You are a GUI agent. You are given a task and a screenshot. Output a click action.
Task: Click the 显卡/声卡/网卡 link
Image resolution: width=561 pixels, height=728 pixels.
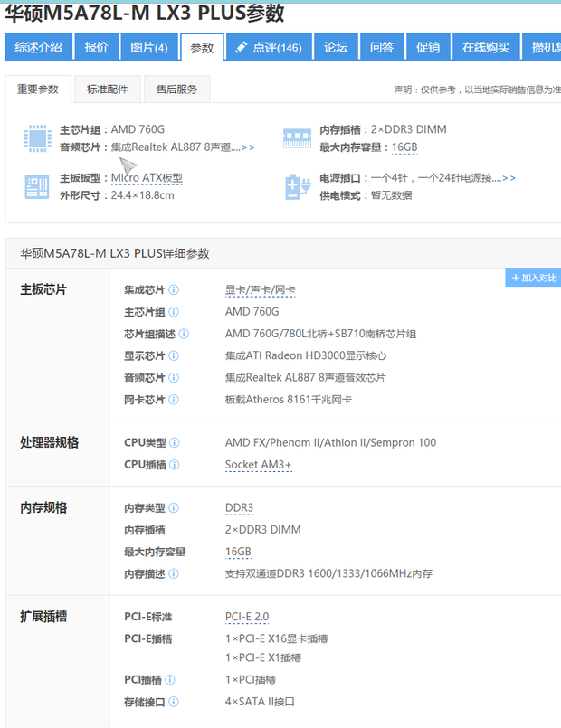point(260,290)
